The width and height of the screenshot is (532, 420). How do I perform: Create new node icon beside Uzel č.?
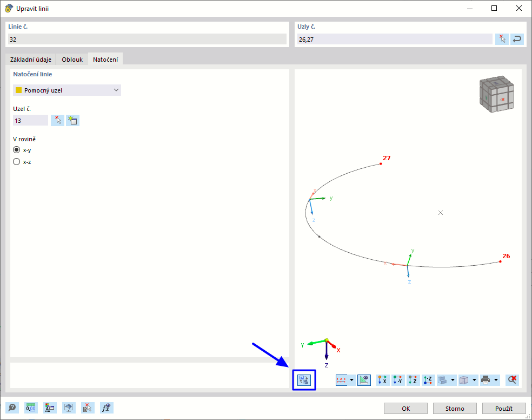tap(72, 120)
